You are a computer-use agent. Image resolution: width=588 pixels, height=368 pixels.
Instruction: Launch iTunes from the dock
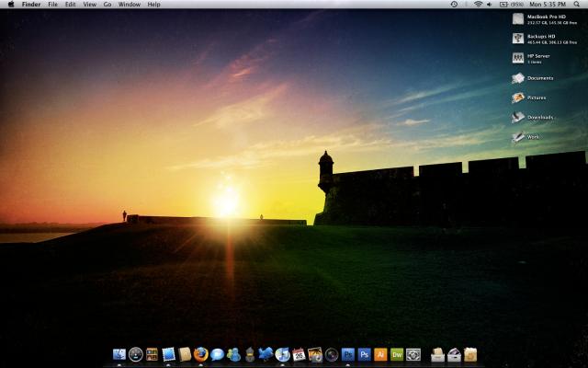(283, 354)
